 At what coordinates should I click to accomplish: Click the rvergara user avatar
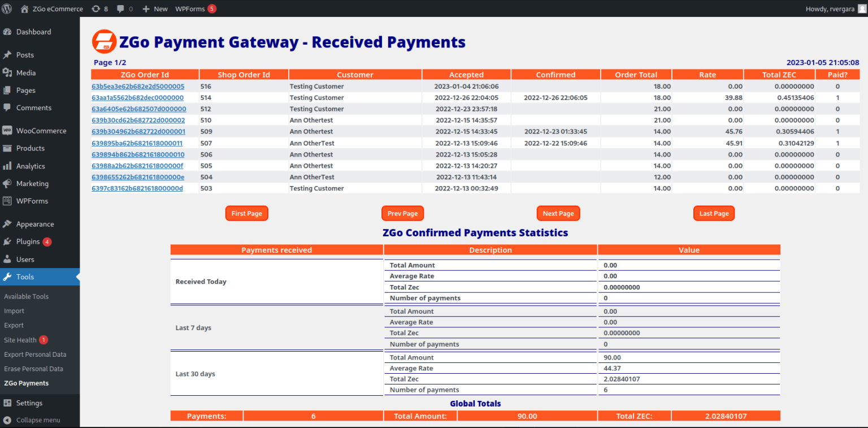861,9
